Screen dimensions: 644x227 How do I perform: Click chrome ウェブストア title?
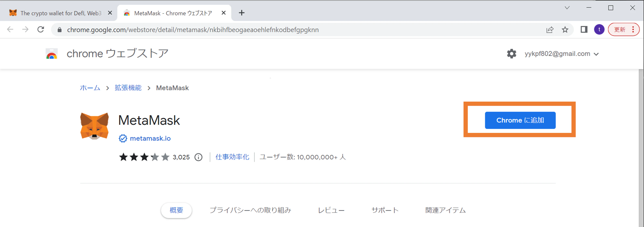[117, 54]
